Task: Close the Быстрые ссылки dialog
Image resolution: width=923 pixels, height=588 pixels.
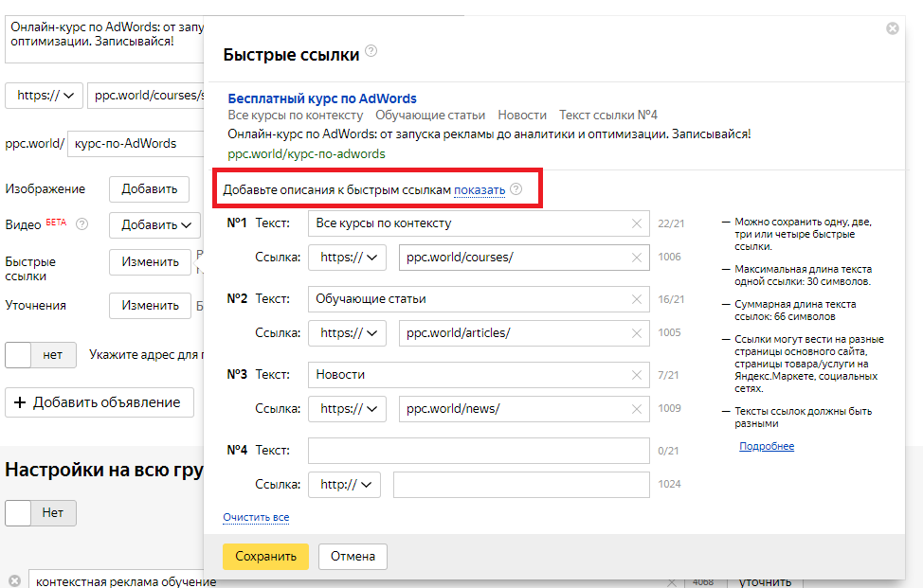Action: pos(892,28)
